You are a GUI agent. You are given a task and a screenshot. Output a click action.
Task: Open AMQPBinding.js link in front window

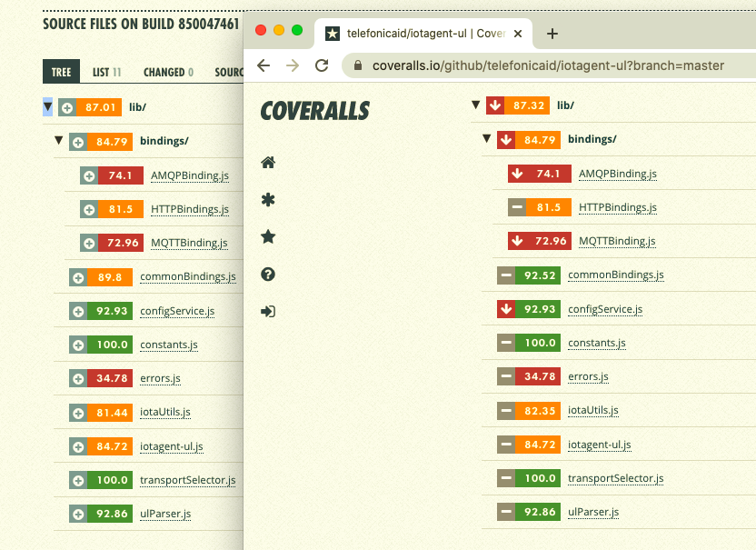pyautogui.click(x=618, y=174)
